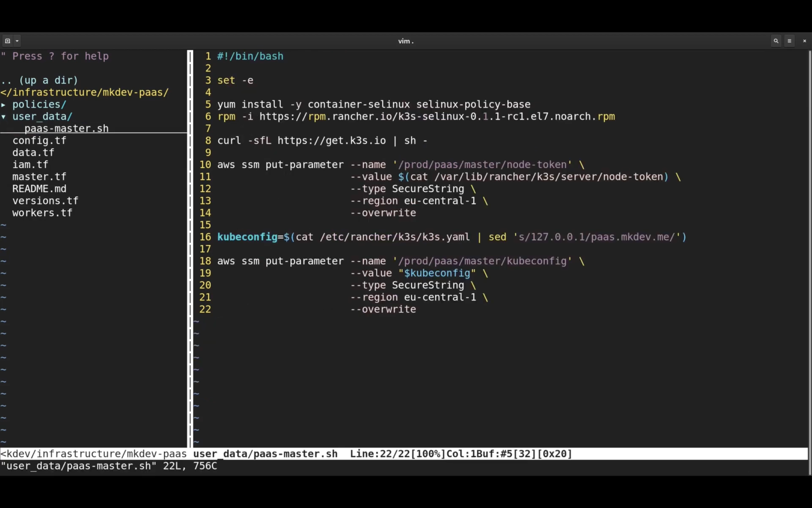Click the rpm.rancher.io URL on line 6
Screen dimensions: 812x508
click(x=437, y=117)
